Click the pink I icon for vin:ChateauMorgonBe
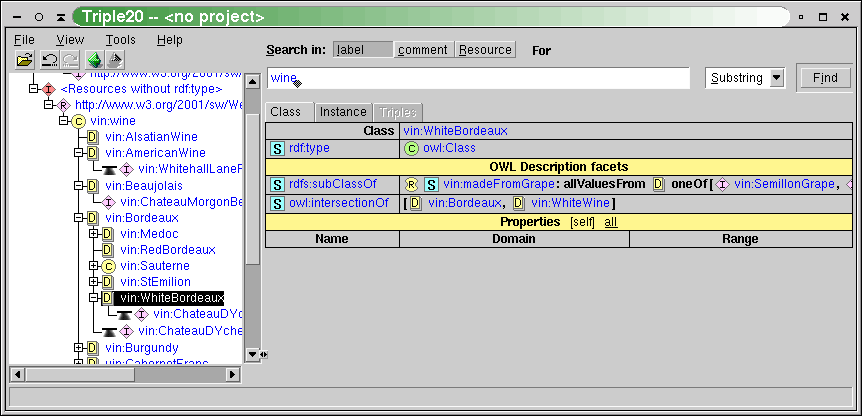The width and height of the screenshot is (862, 416). click(x=109, y=202)
